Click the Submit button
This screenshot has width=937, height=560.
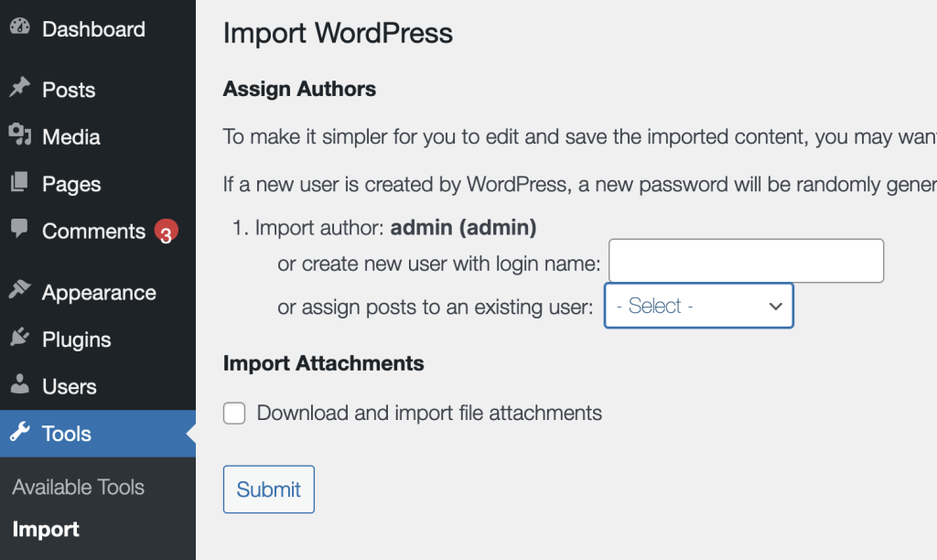click(269, 490)
